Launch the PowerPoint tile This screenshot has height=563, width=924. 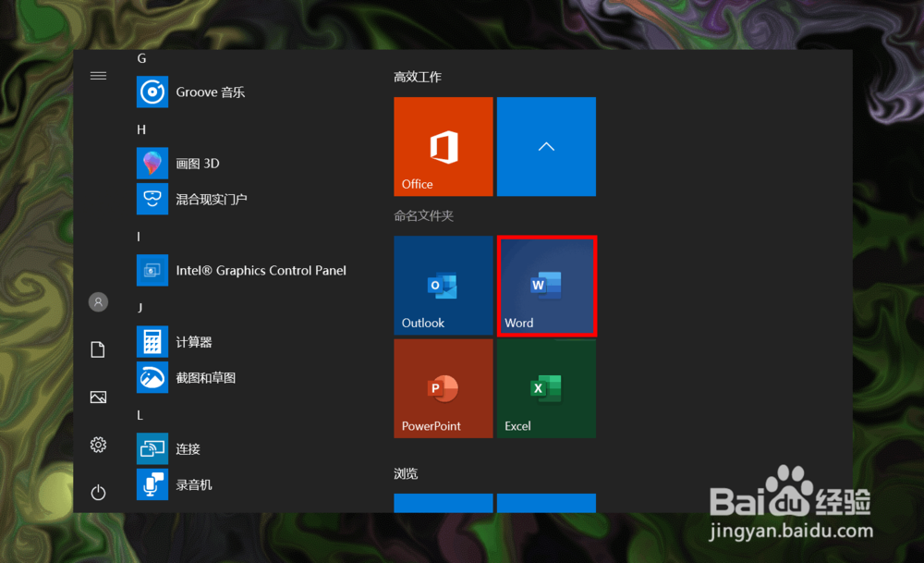(444, 388)
